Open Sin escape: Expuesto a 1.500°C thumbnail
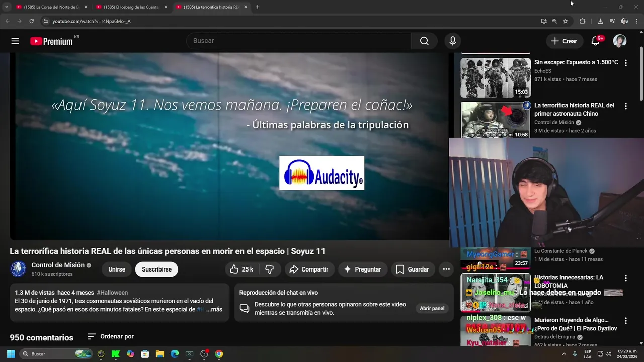The width and height of the screenshot is (644, 362). pos(496,78)
